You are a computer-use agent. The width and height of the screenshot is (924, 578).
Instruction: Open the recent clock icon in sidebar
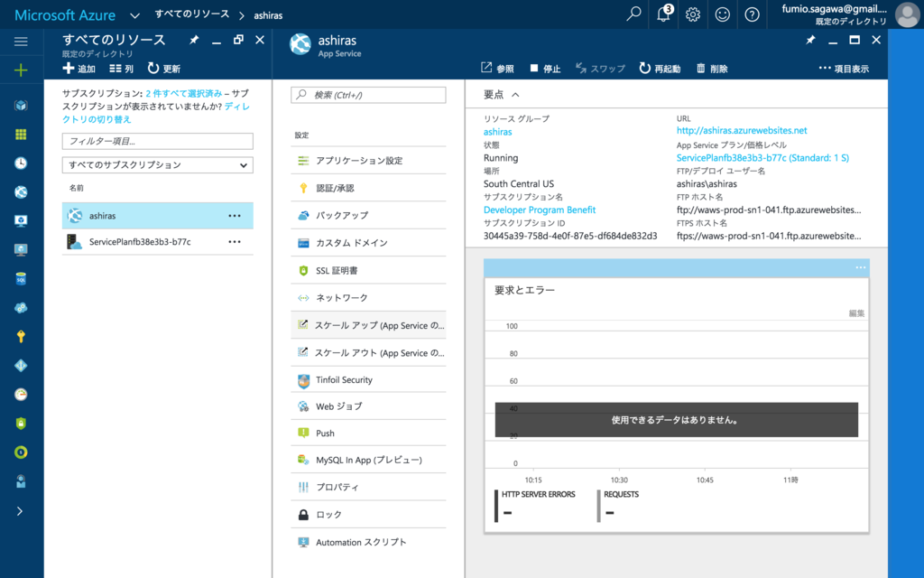[21, 163]
